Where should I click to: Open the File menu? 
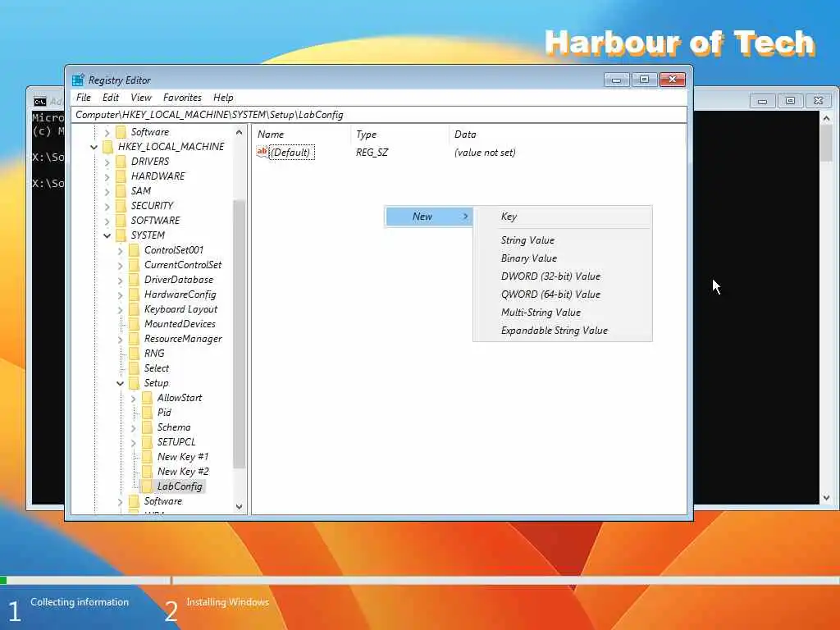(84, 98)
